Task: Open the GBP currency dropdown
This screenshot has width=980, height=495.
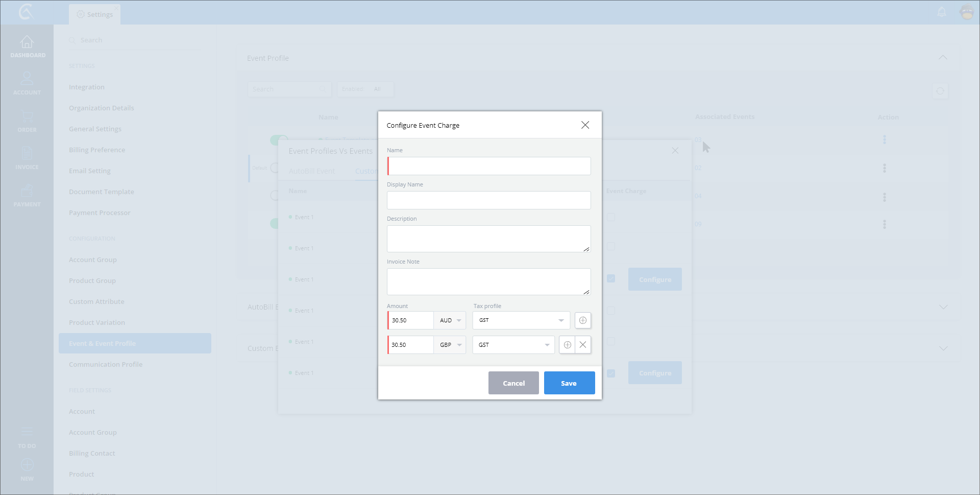Action: [x=450, y=345]
